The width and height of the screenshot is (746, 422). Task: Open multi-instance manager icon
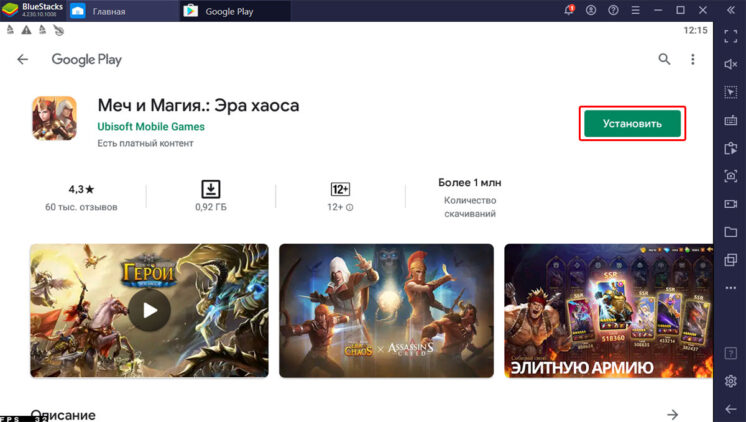(731, 260)
